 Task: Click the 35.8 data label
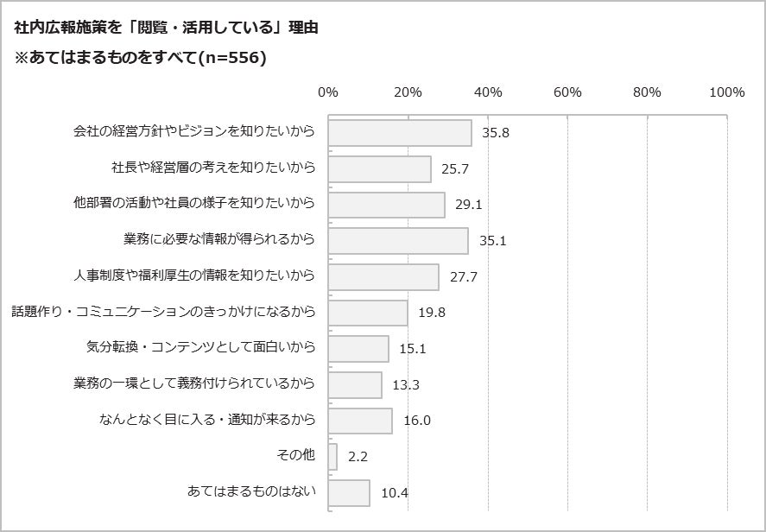[496, 133]
